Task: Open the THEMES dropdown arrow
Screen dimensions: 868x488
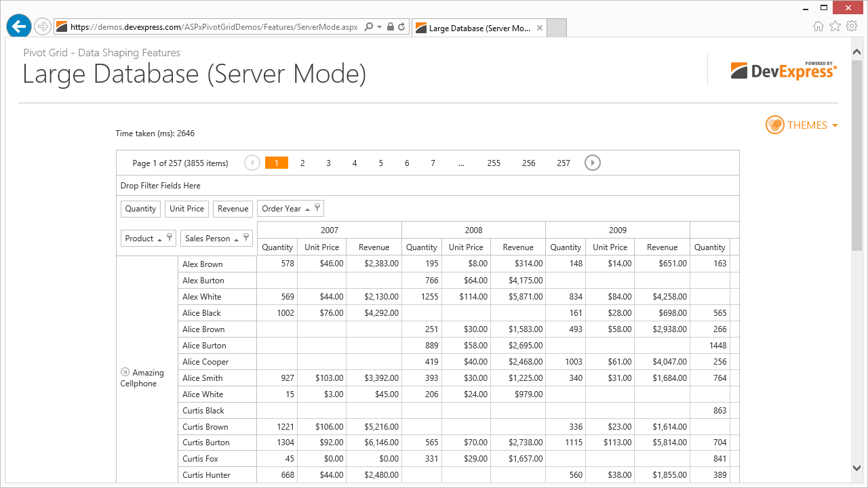Action: coord(835,125)
